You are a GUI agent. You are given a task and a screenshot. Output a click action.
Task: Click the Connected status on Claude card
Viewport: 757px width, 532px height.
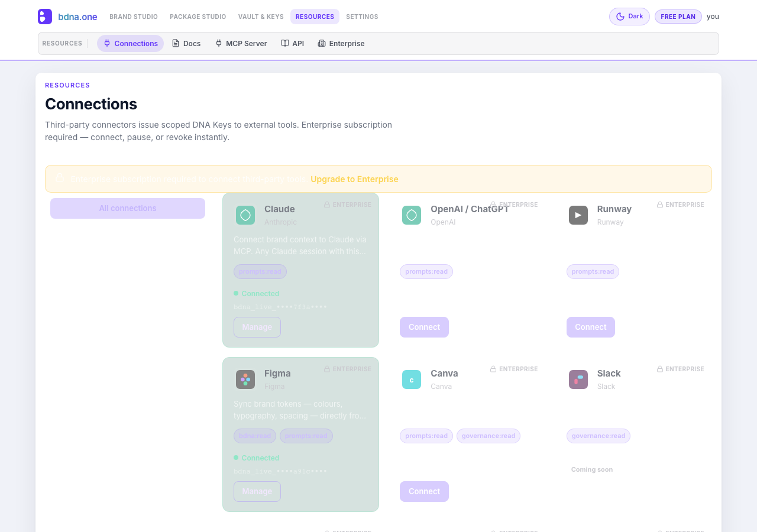pos(257,293)
